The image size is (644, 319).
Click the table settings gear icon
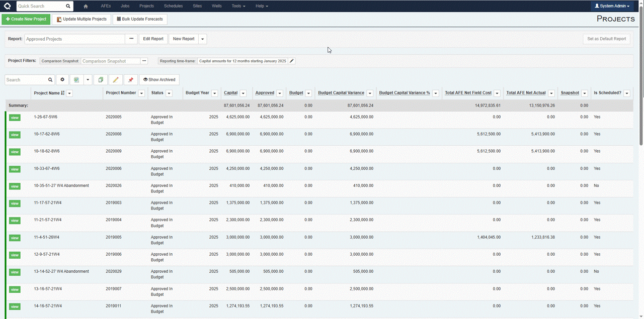click(62, 80)
